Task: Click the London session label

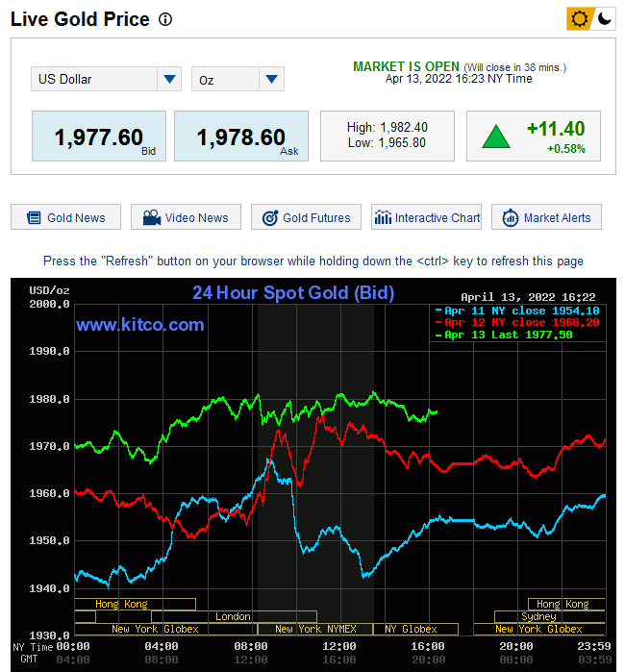Action: [x=234, y=616]
